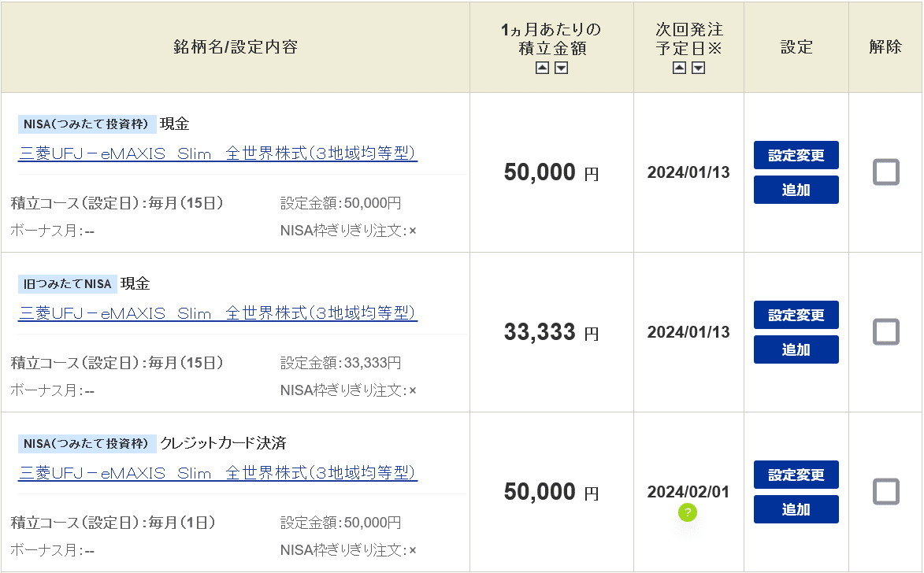Check cancel box for first 50,000 yen plan
The image size is (924, 573).
coord(885,172)
